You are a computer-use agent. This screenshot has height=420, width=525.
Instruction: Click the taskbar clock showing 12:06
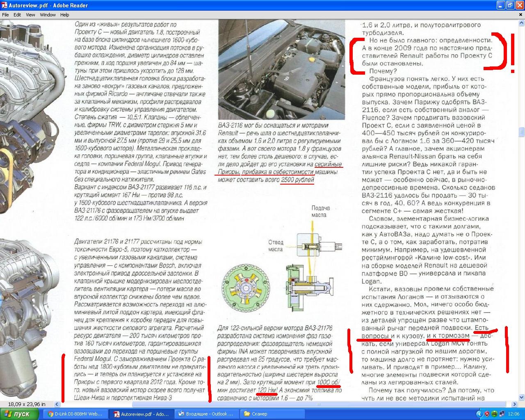(x=514, y=414)
